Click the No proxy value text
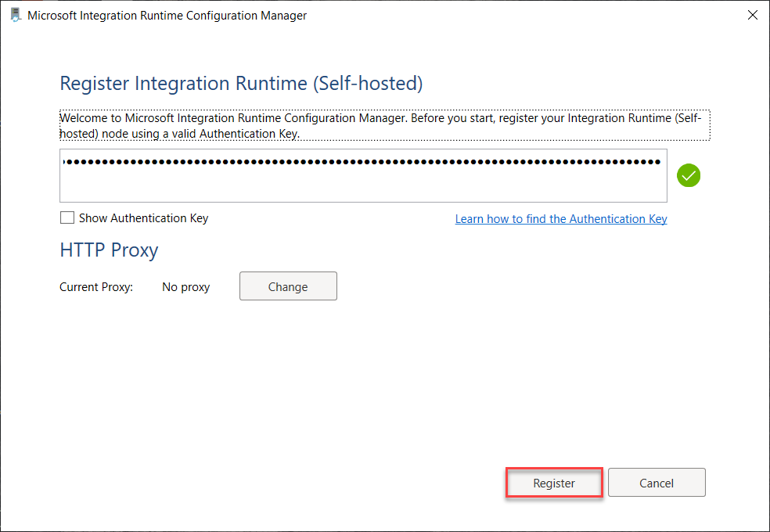The image size is (770, 532). tap(185, 286)
